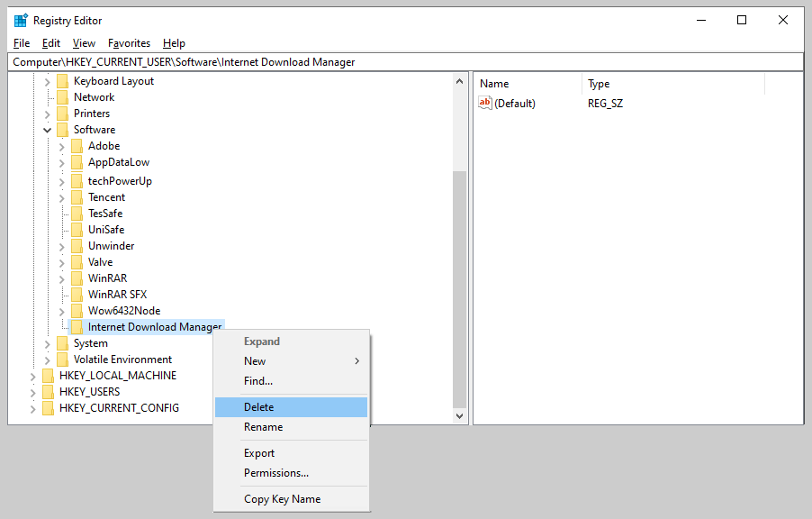This screenshot has height=519, width=812.
Task: Open the New submenu in the context menu
Action: click(255, 360)
